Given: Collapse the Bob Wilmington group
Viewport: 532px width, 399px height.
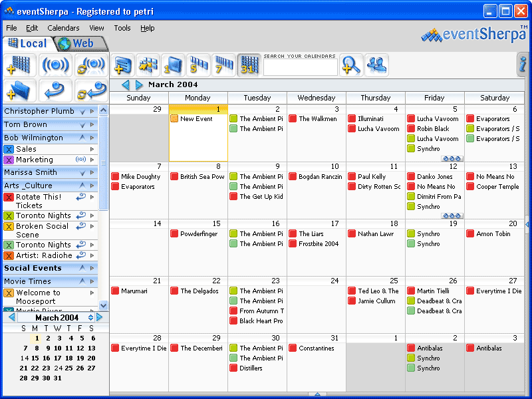Looking at the screenshot, I should [x=82, y=138].
